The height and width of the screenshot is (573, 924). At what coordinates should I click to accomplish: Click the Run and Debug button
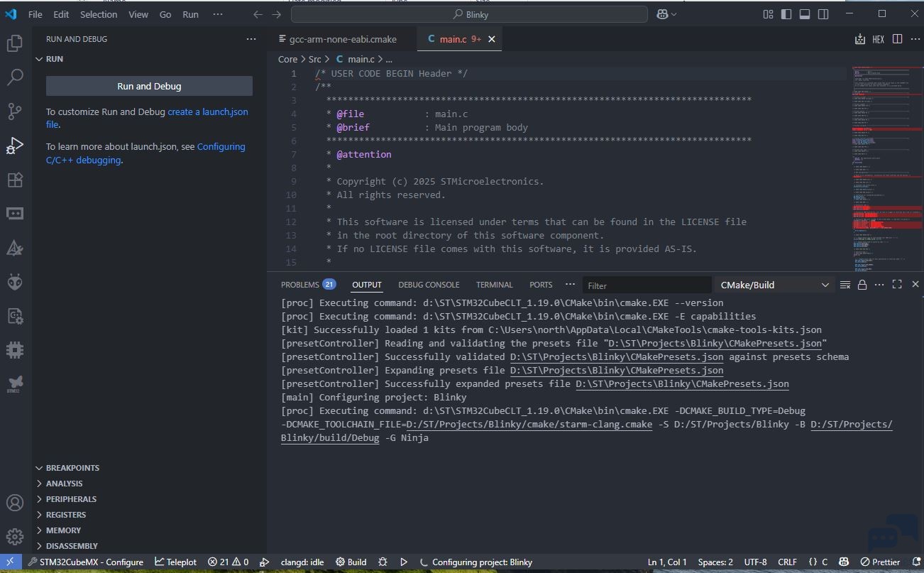point(149,86)
